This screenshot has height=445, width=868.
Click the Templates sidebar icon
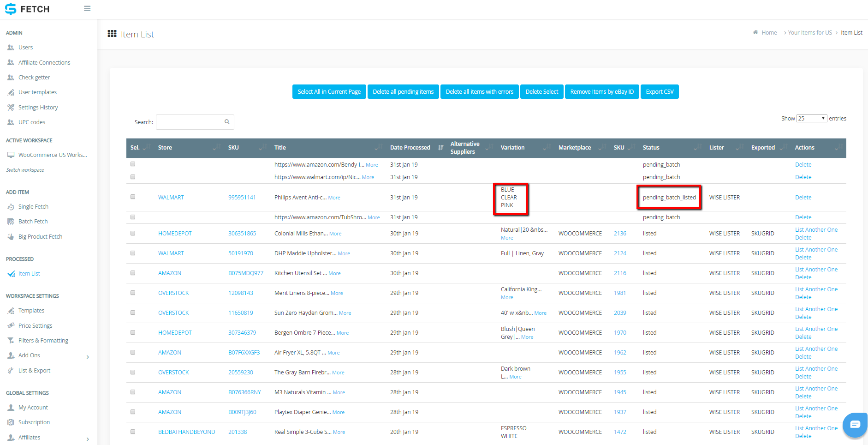[11, 311]
